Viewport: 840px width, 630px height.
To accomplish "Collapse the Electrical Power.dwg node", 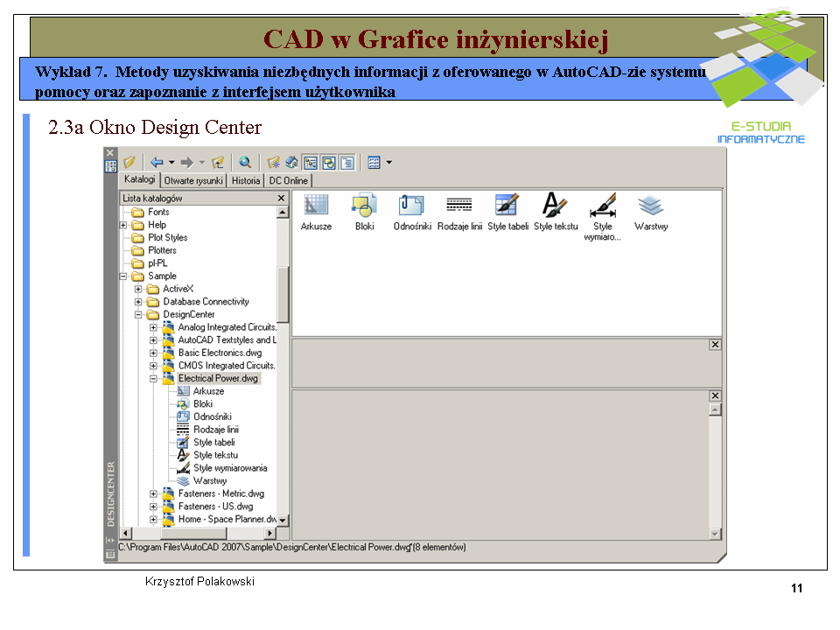I will [153, 379].
